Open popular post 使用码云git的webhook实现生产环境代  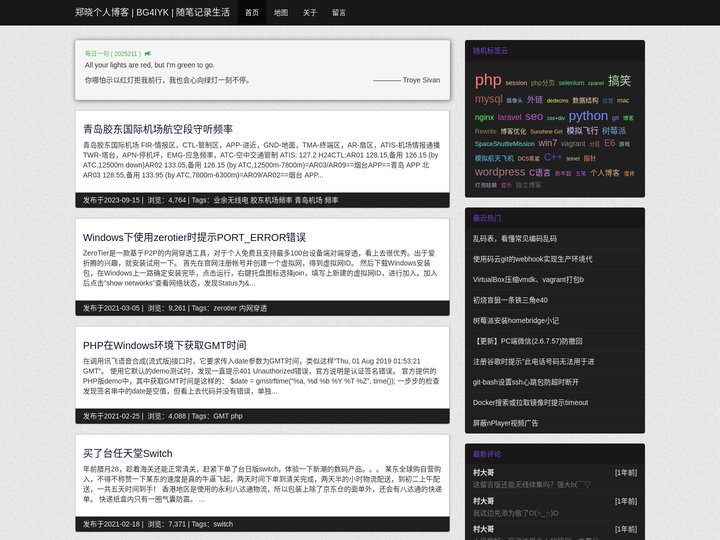point(533,259)
